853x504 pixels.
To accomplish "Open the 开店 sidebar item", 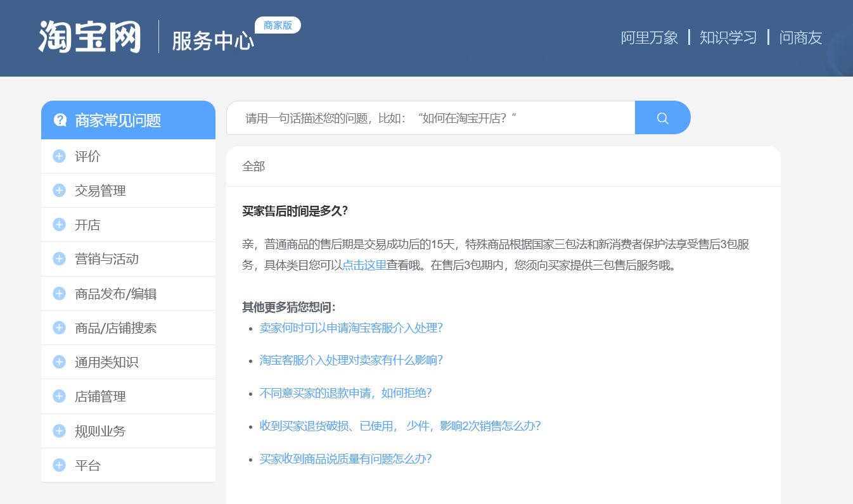I will (x=128, y=225).
